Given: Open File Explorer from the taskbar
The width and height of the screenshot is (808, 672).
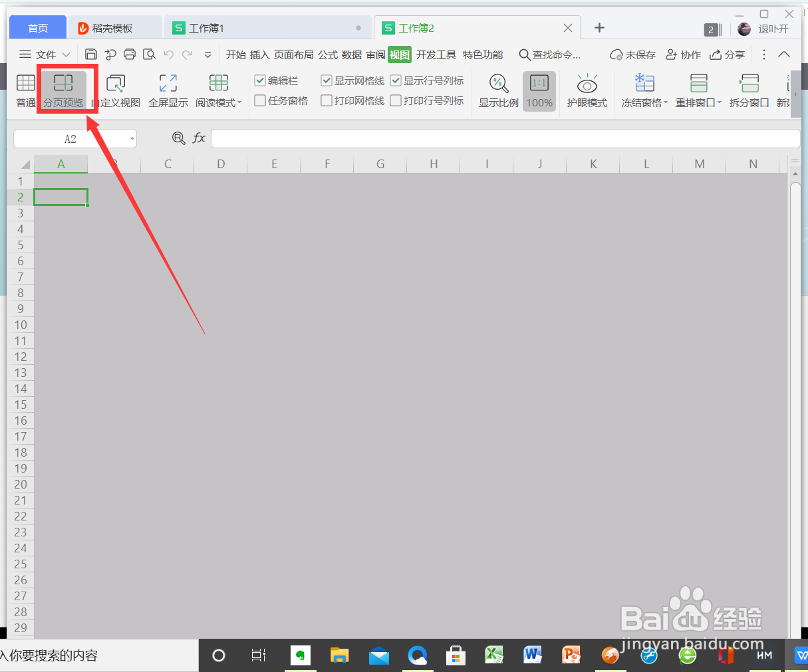Looking at the screenshot, I should tap(339, 655).
